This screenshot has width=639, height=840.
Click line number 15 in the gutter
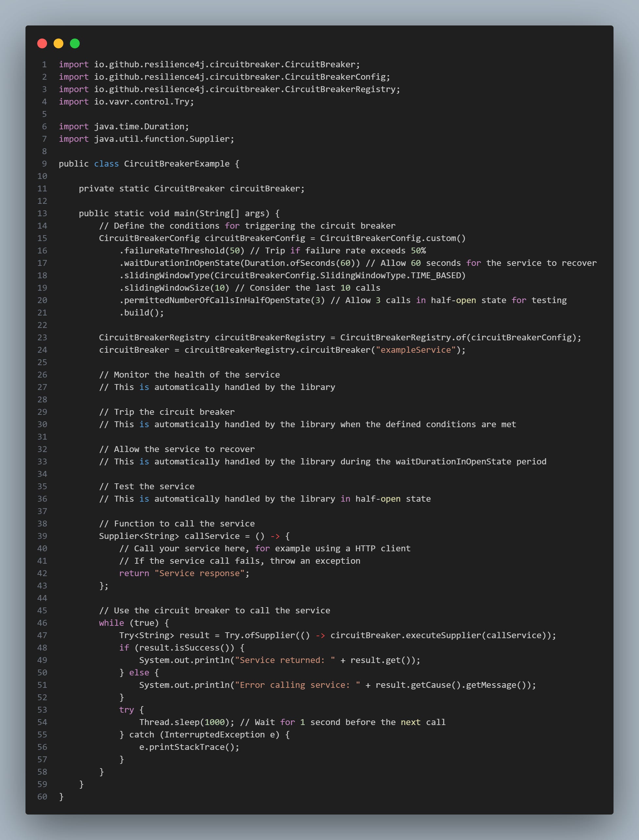(42, 238)
